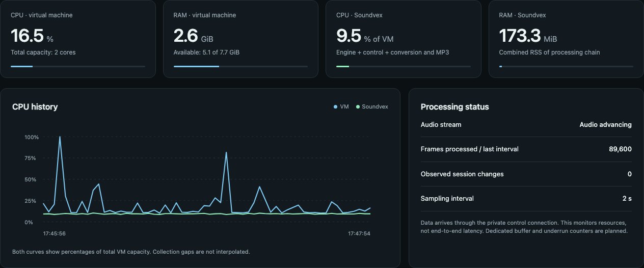Click the 0% y-axis label
This screenshot has height=268, width=644.
[x=29, y=222]
